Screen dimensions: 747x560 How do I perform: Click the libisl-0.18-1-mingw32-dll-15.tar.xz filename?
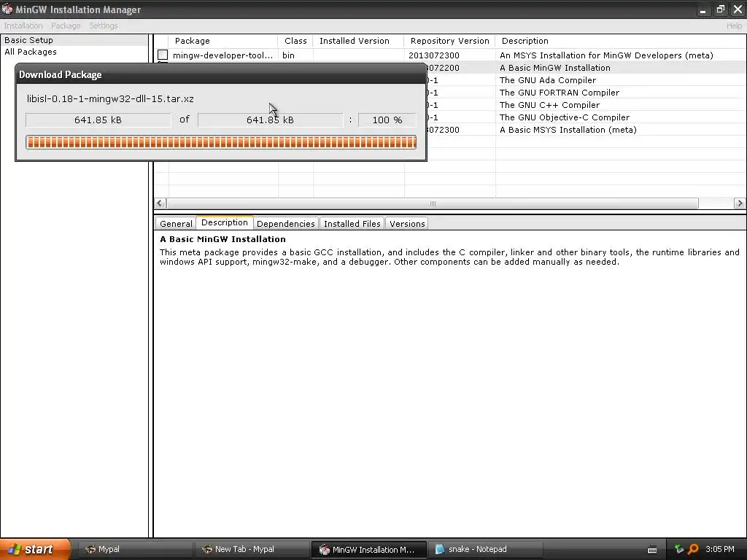coord(111,99)
